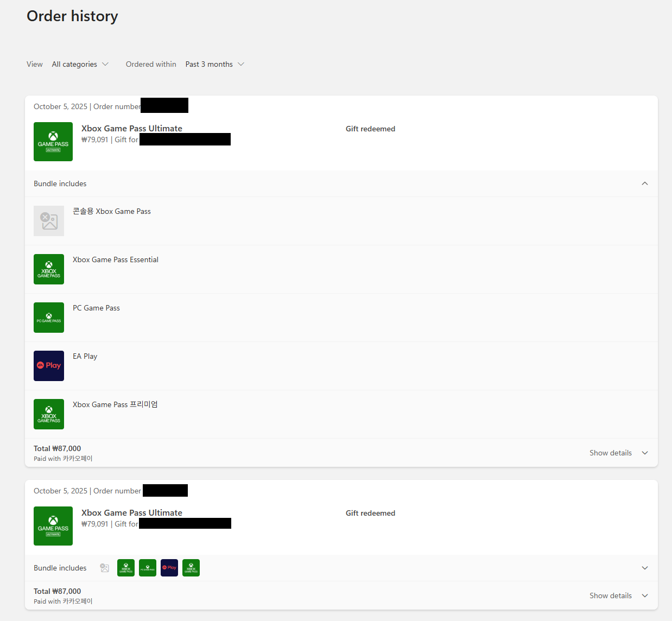Click the second order's ₩79,091 price
Screen dimensions: 672x621
click(x=95, y=524)
